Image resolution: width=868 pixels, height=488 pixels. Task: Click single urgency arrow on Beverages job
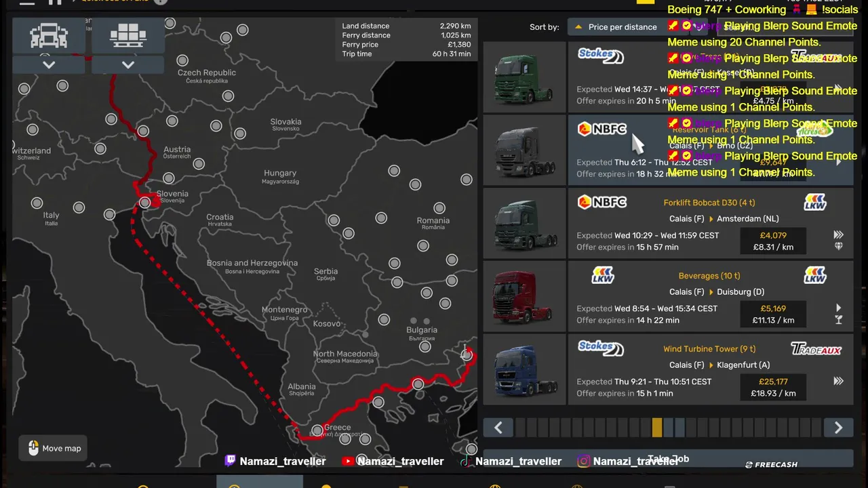pyautogui.click(x=839, y=308)
